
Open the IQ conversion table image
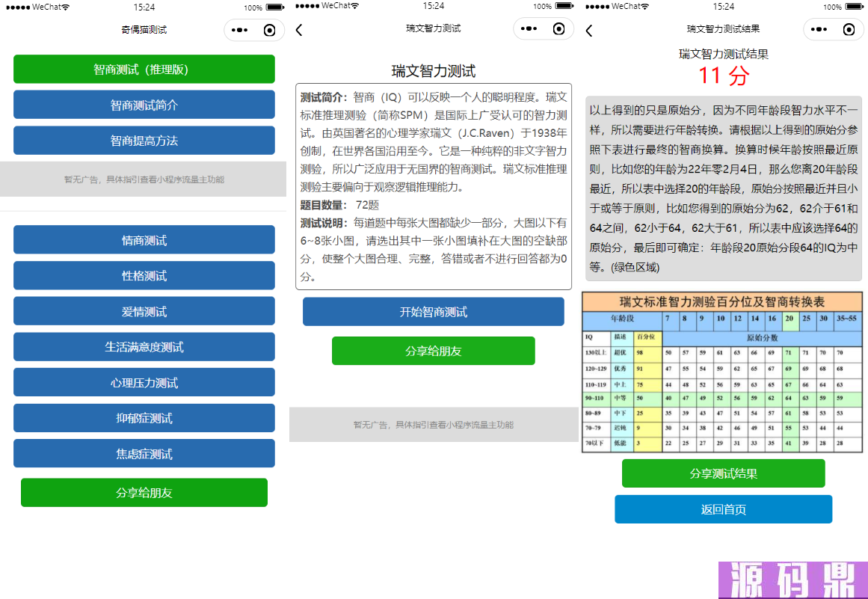722,372
